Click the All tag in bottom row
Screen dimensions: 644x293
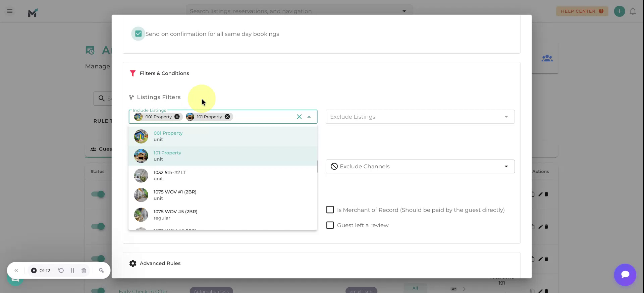pos(415,288)
